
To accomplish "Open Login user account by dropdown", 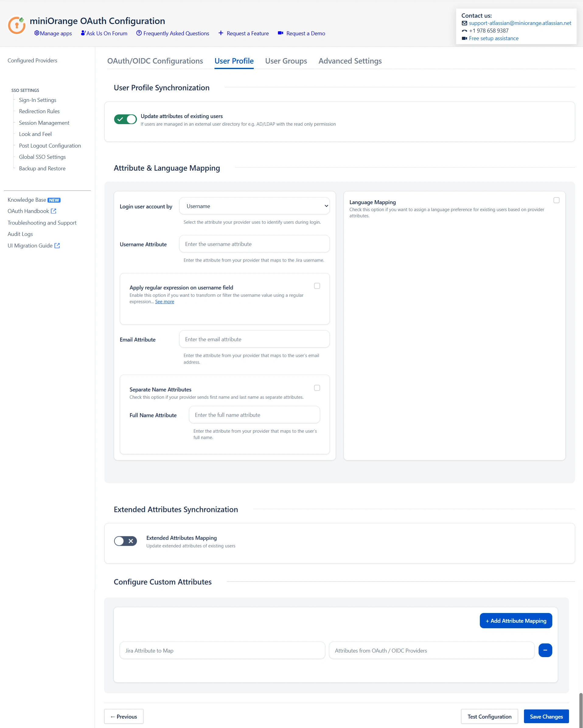I will (254, 206).
